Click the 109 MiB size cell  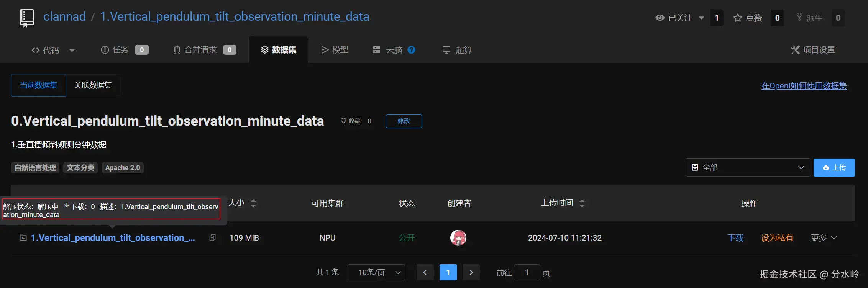pyautogui.click(x=244, y=238)
